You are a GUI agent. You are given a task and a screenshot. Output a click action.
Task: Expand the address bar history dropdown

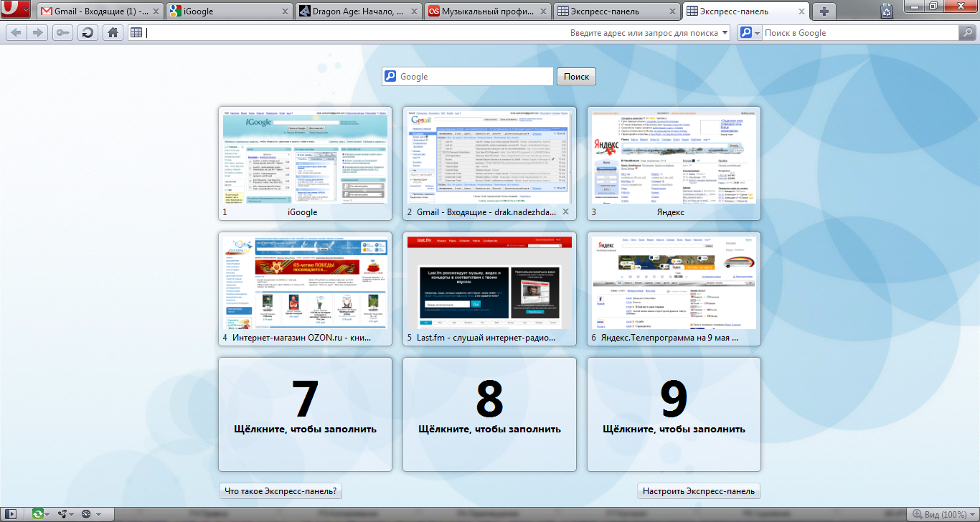pos(725,33)
